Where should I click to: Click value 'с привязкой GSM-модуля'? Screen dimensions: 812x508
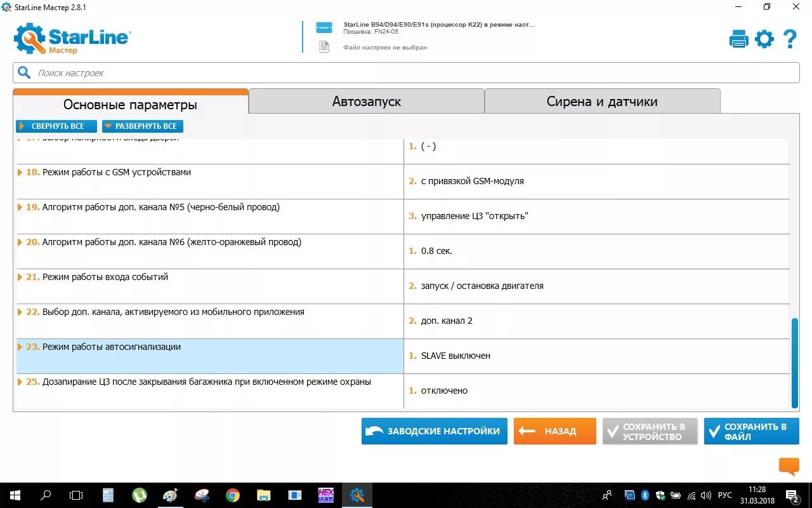pyautogui.click(x=472, y=181)
